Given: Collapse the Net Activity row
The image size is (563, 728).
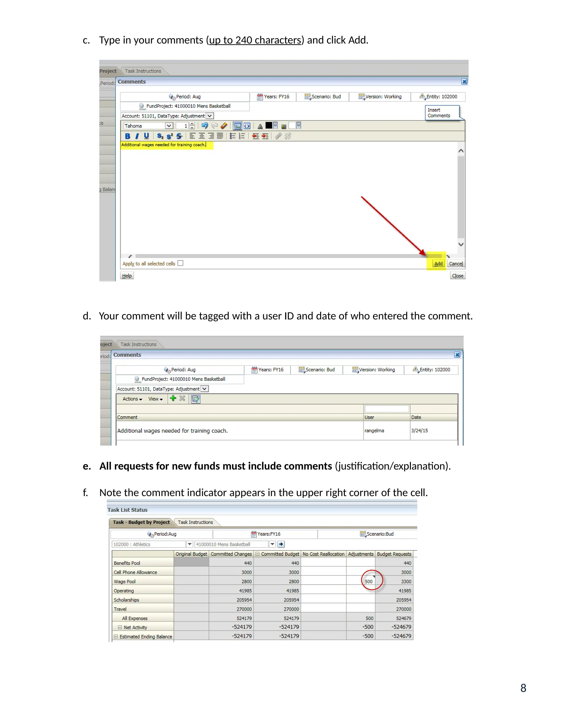Looking at the screenshot, I should coord(120,627).
